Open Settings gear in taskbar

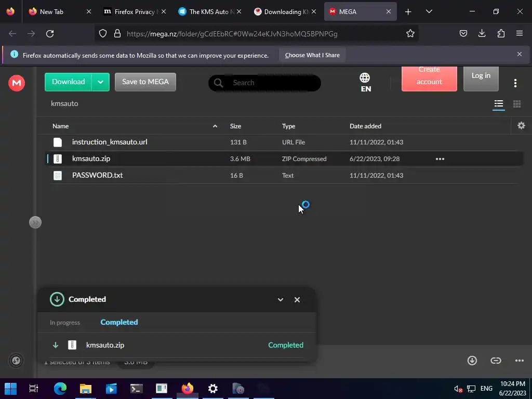tap(212, 389)
